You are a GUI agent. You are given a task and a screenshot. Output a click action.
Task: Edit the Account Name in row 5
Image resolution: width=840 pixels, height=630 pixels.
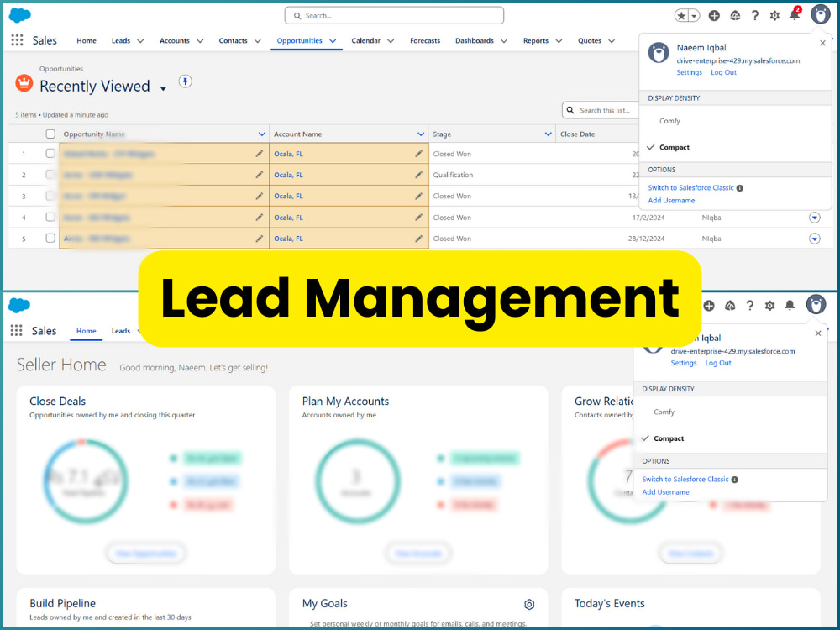(x=418, y=239)
